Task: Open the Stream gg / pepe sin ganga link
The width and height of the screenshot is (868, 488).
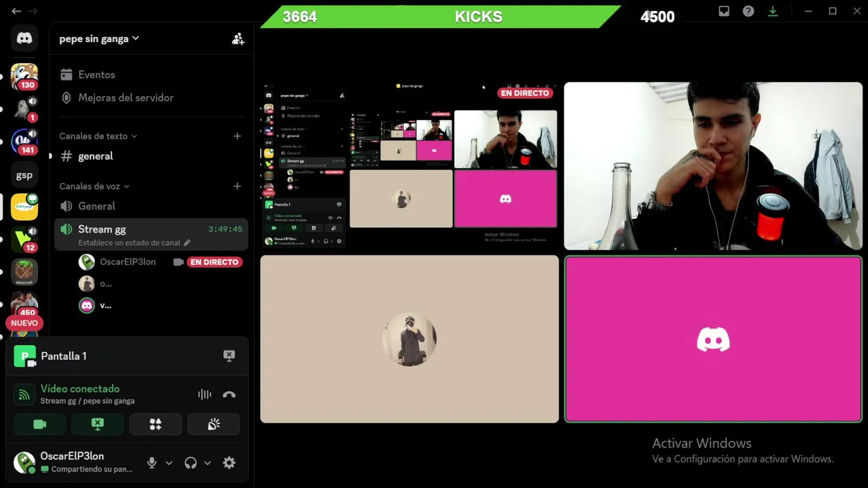Action: pyautogui.click(x=87, y=401)
